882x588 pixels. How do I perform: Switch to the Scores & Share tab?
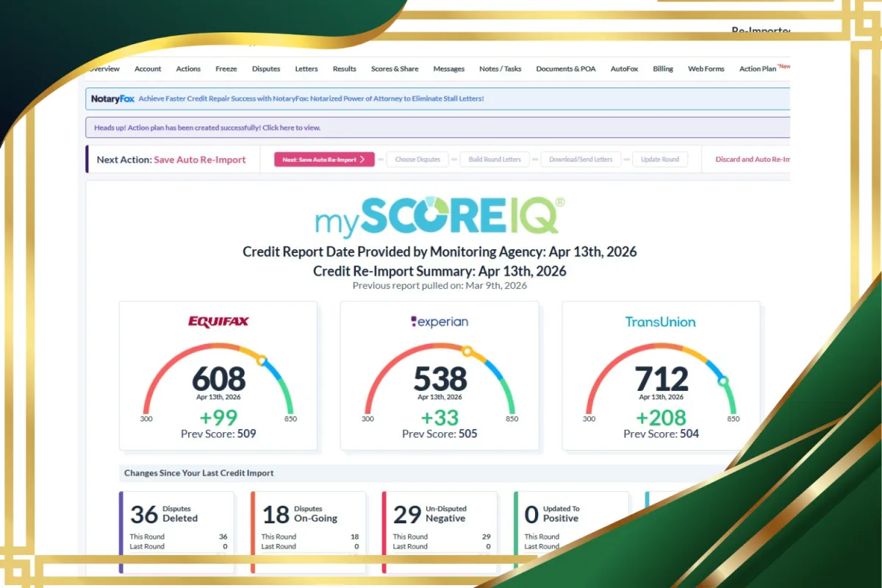395,68
